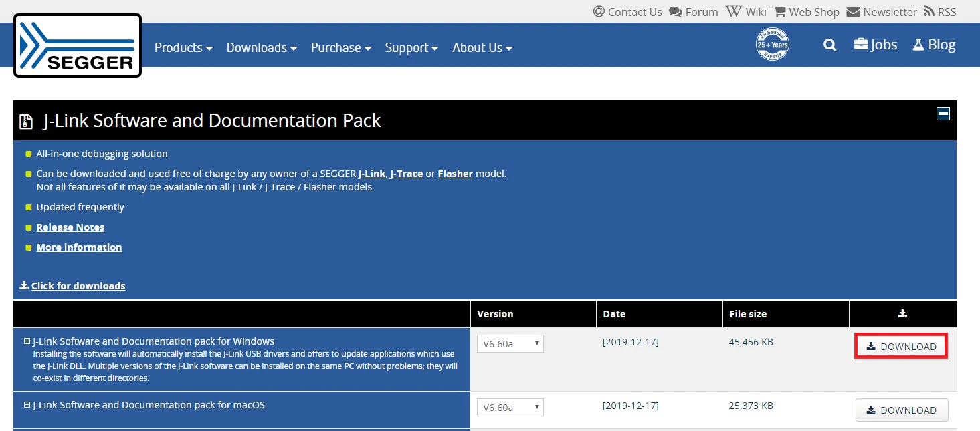The height and width of the screenshot is (431, 980).
Task: Open the Jobs page
Action: pyautogui.click(x=876, y=45)
